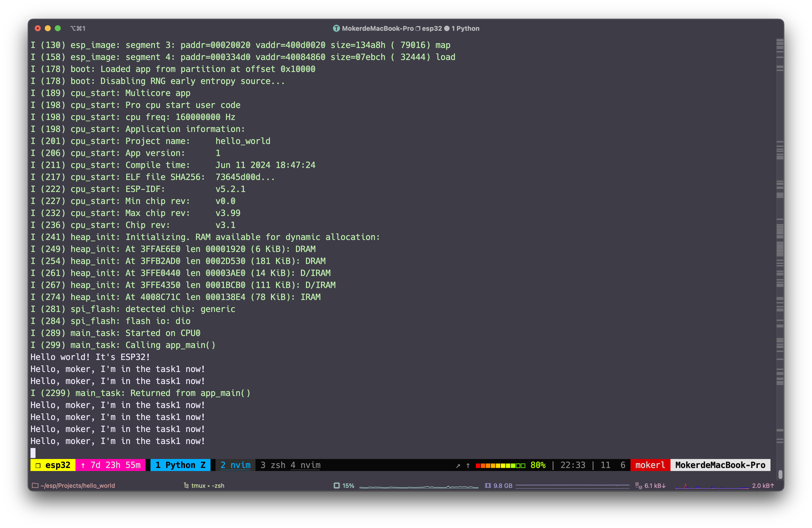Click the 'Calling app_main()' log line
Image resolution: width=812 pixels, height=528 pixels.
click(x=123, y=345)
